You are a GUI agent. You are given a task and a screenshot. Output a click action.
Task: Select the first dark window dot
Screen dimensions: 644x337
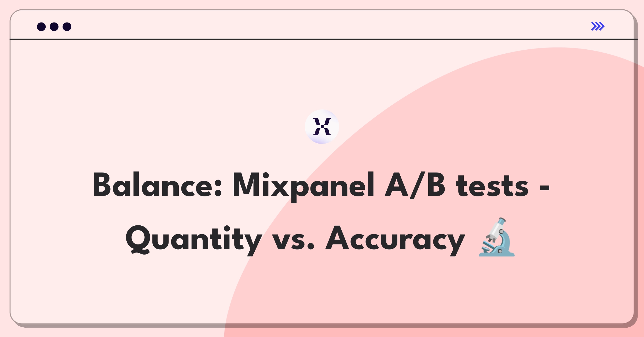point(41,27)
